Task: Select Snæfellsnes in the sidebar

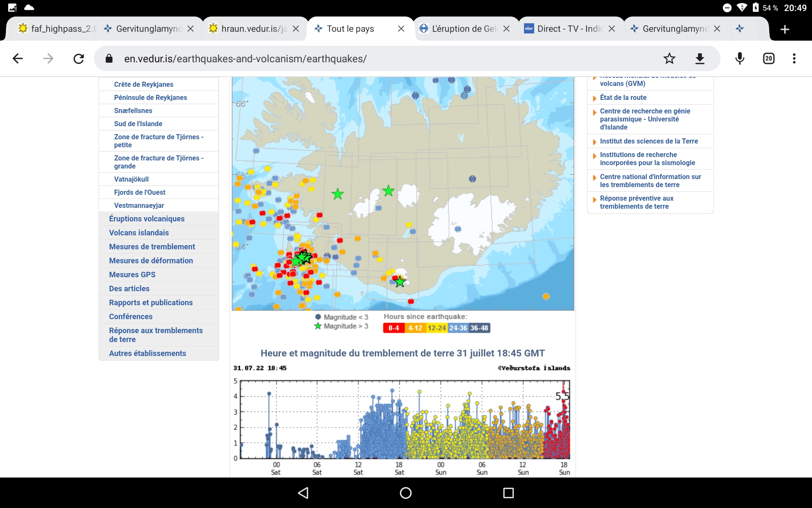Action: tap(133, 110)
